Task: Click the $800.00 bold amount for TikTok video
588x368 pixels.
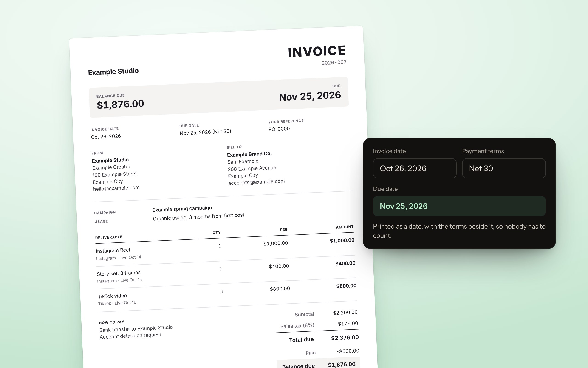Action: (346, 286)
